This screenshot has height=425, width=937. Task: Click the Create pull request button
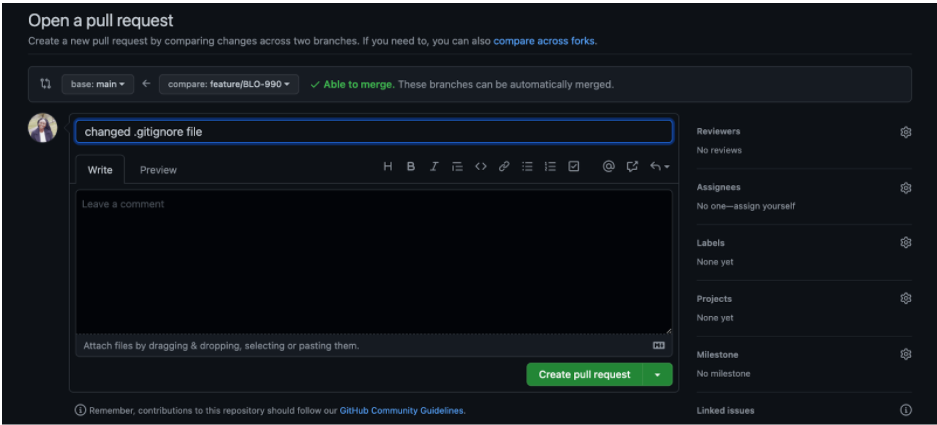click(584, 375)
